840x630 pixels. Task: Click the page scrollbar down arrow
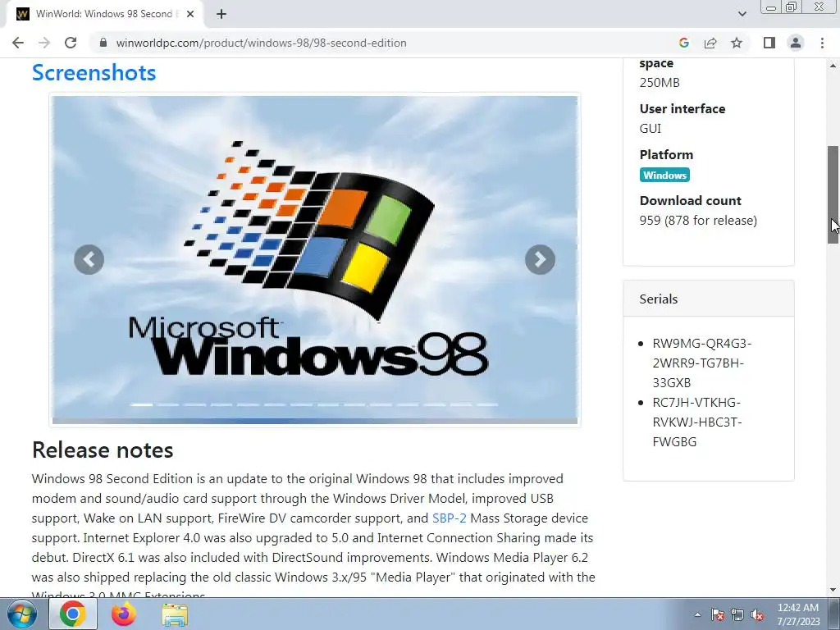[x=833, y=590]
